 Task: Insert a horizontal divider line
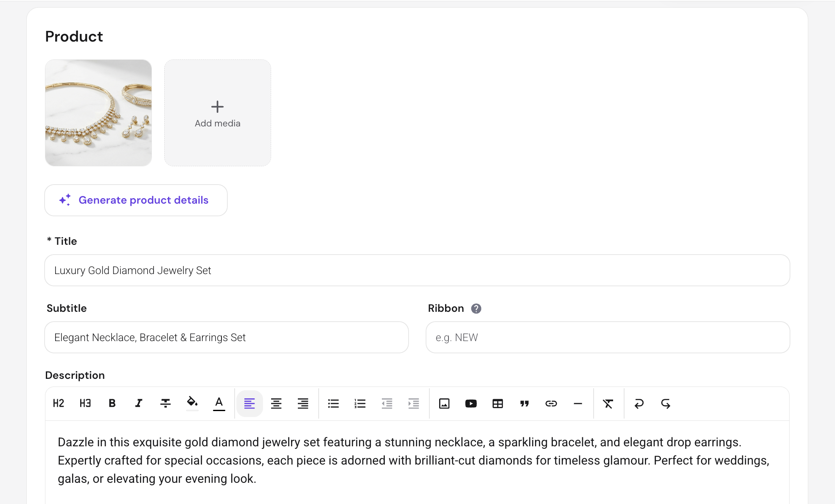pos(578,403)
